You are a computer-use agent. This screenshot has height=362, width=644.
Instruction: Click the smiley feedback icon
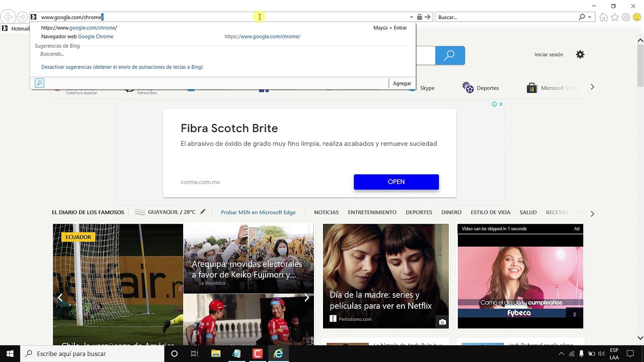(637, 17)
